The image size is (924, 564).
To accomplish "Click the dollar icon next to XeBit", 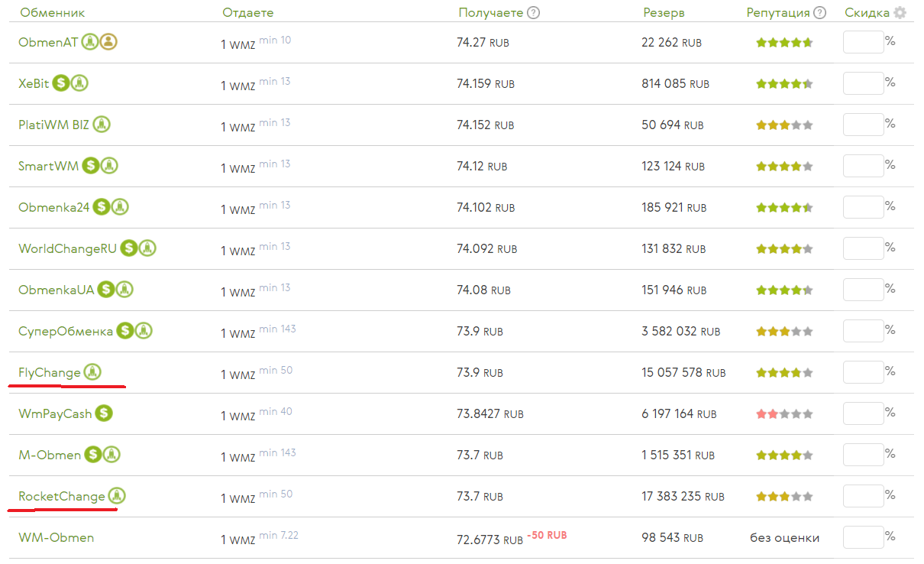I will pyautogui.click(x=61, y=83).
